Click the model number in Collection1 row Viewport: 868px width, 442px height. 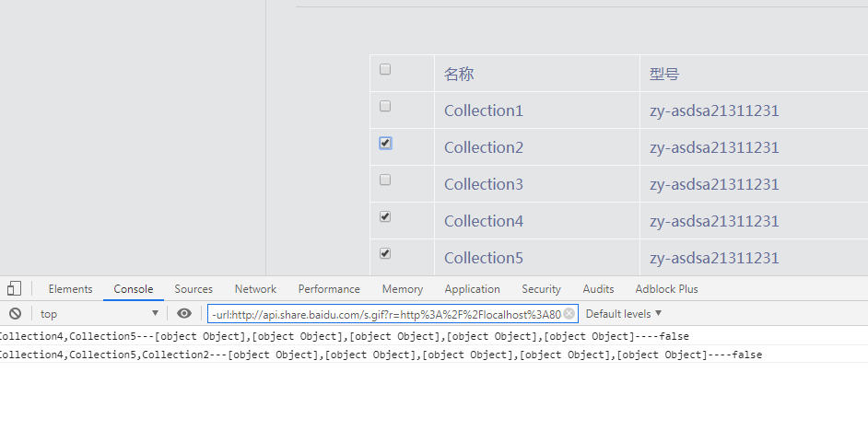[714, 110]
